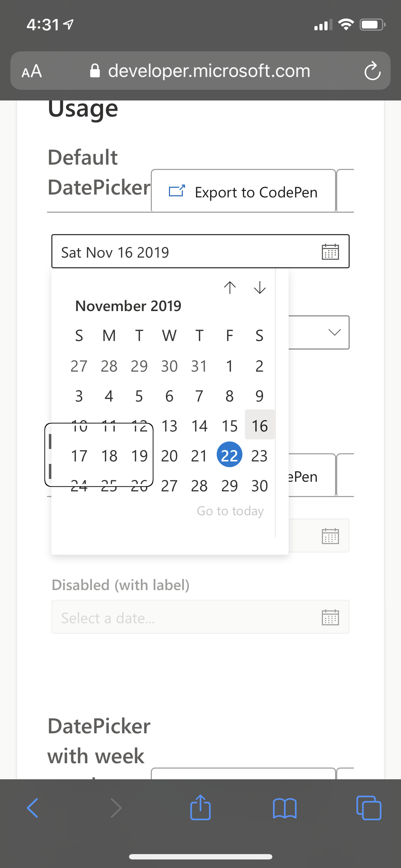Viewport: 401px width, 868px height.
Task: Open Safari's share sheet icon
Action: point(200,808)
